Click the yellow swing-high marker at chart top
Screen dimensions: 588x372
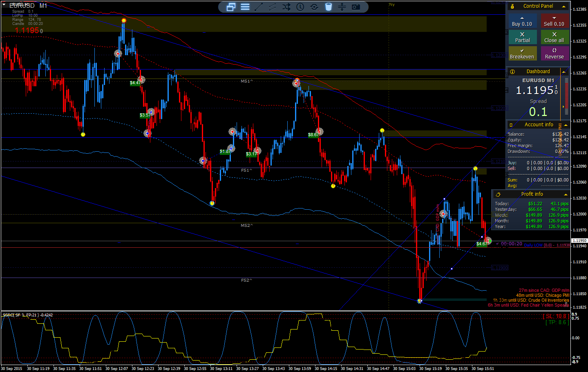124,20
